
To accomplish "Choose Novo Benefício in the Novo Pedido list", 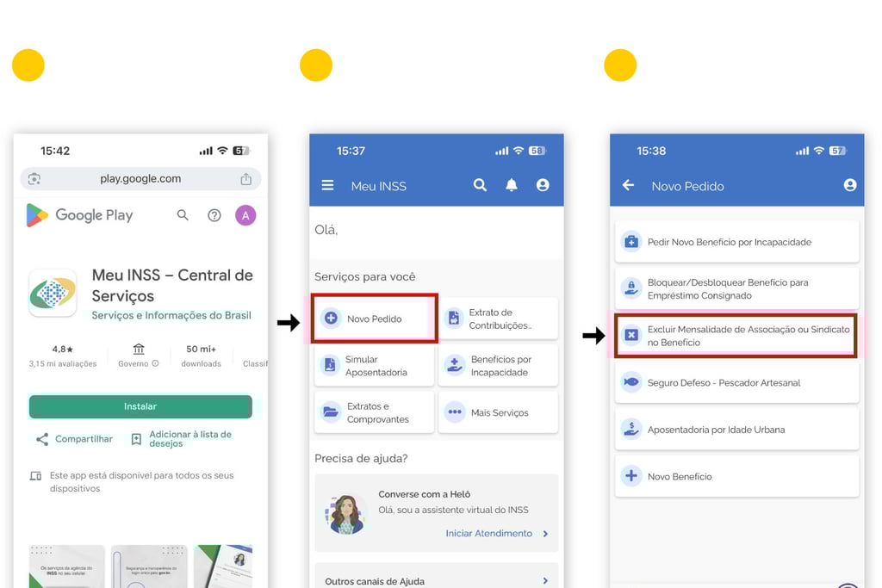I will click(737, 476).
